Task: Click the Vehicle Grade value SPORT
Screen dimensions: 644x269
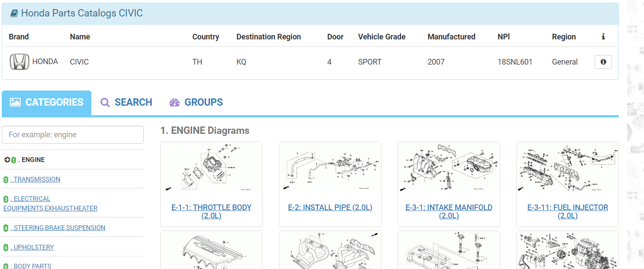Action: pos(370,62)
